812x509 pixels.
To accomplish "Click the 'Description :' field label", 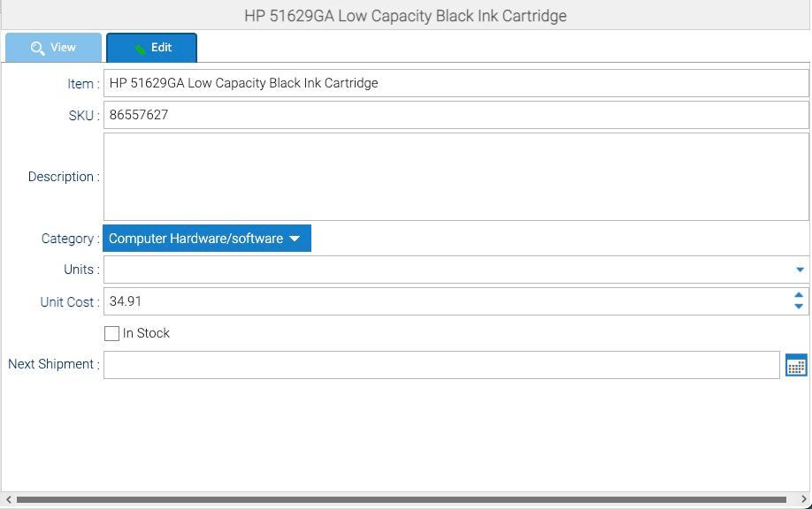I will tap(64, 177).
